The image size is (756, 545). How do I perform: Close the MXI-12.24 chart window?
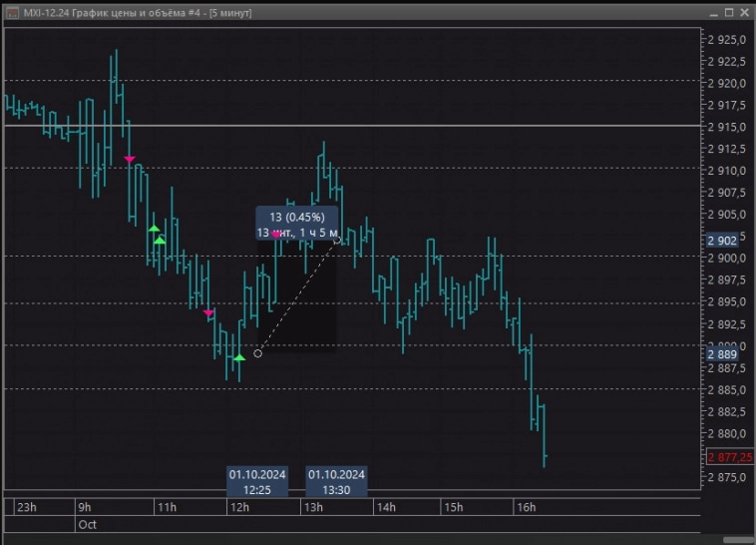(x=744, y=12)
